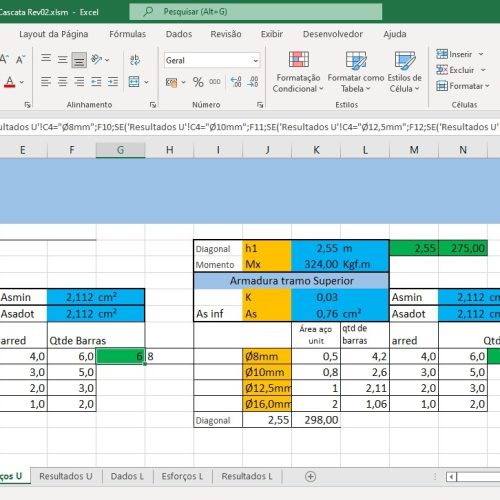Open the font group dialog launcher
This screenshot has height=500, width=500.
pos(27,105)
